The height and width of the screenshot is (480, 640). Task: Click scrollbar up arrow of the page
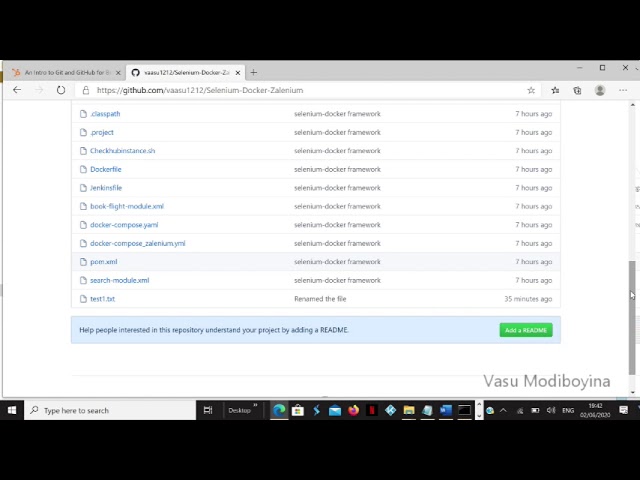pos(633,105)
